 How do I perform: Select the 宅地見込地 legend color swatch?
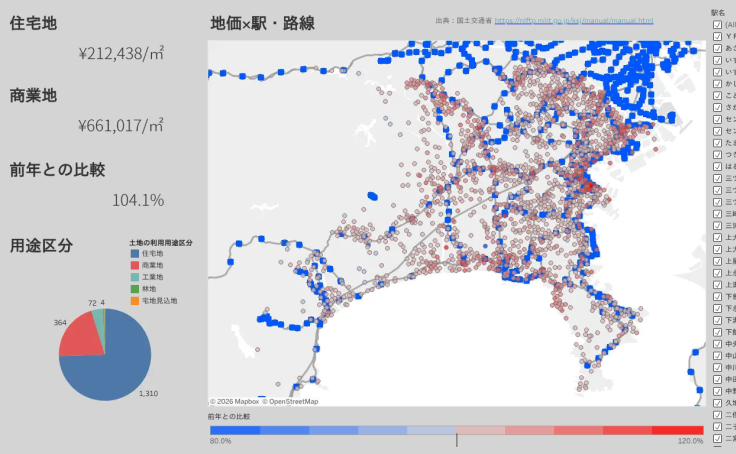135,301
